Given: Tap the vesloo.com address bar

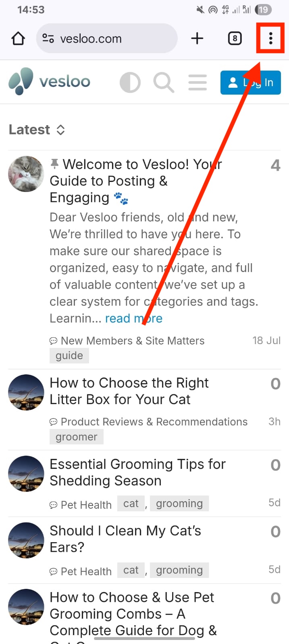Looking at the screenshot, I should (107, 39).
